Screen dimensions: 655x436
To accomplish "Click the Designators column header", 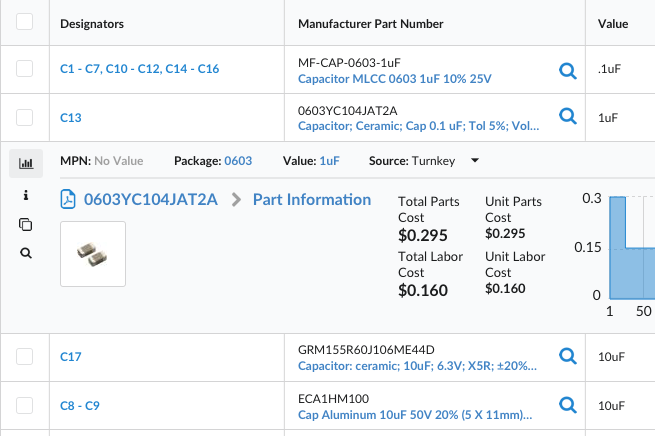I will click(x=99, y=23).
